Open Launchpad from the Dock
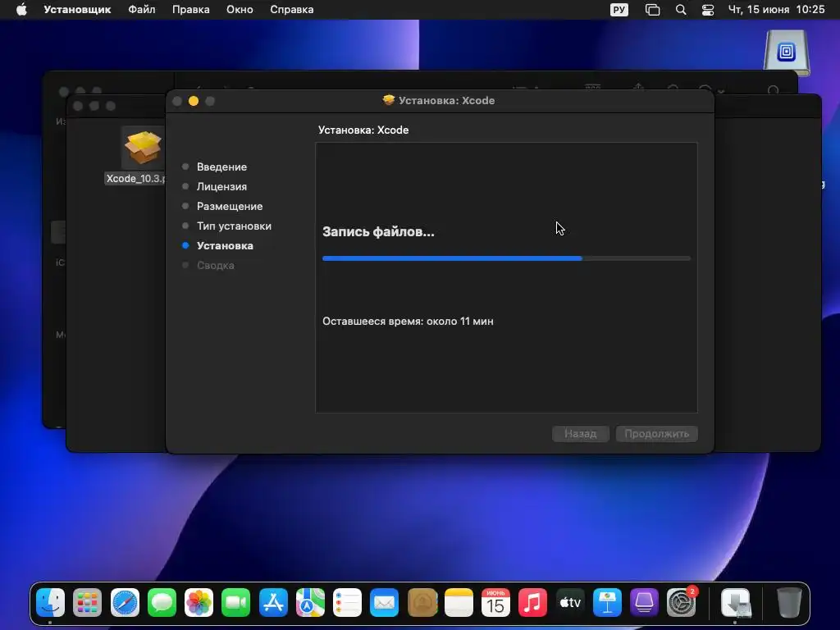The height and width of the screenshot is (630, 840). click(87, 603)
